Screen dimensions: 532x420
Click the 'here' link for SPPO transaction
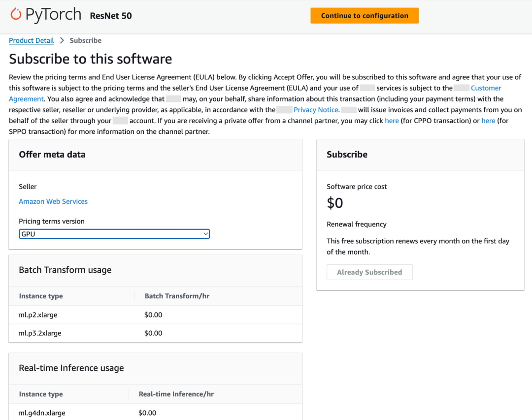[x=488, y=121]
